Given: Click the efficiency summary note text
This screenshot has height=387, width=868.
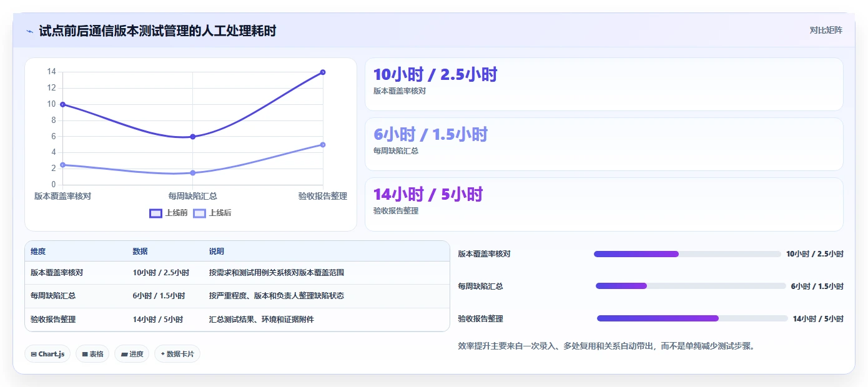Looking at the screenshot, I should (x=606, y=346).
